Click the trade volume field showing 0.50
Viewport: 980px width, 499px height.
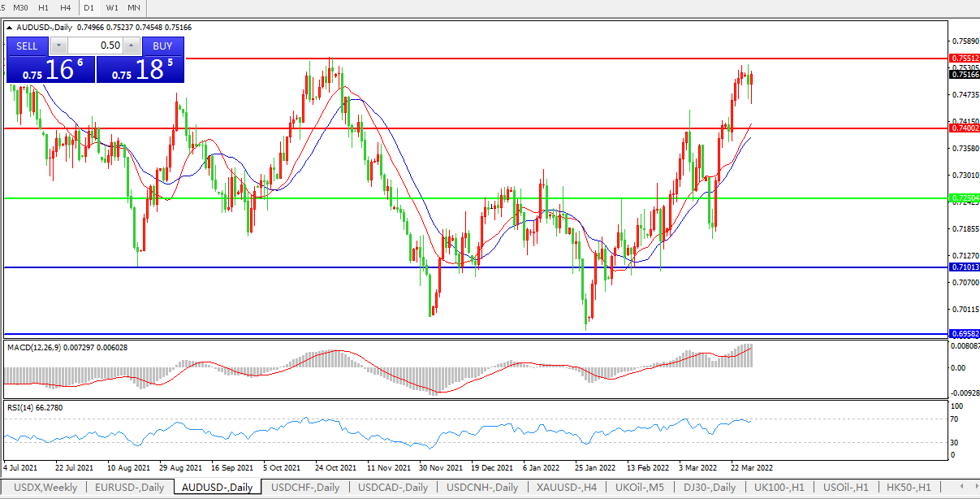click(x=95, y=46)
